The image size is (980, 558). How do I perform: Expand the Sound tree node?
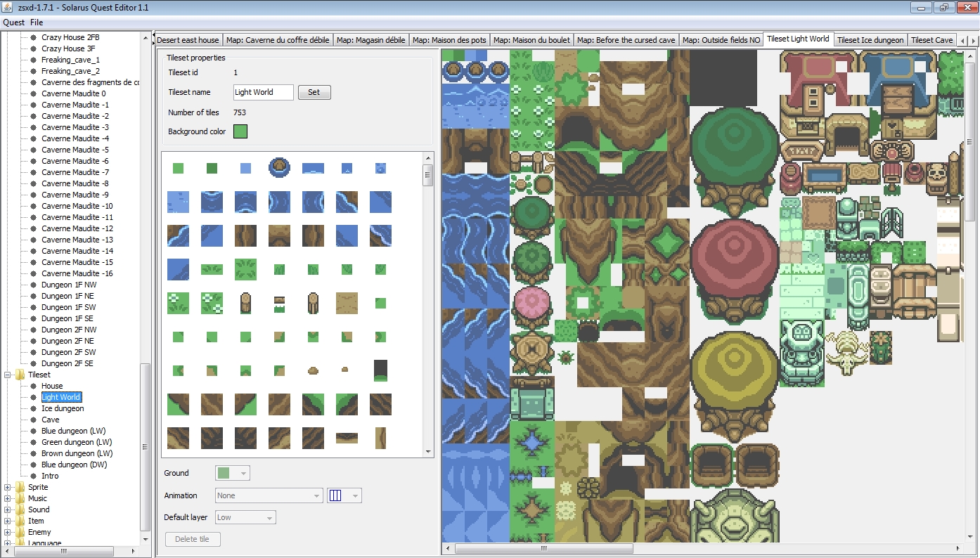click(8, 510)
